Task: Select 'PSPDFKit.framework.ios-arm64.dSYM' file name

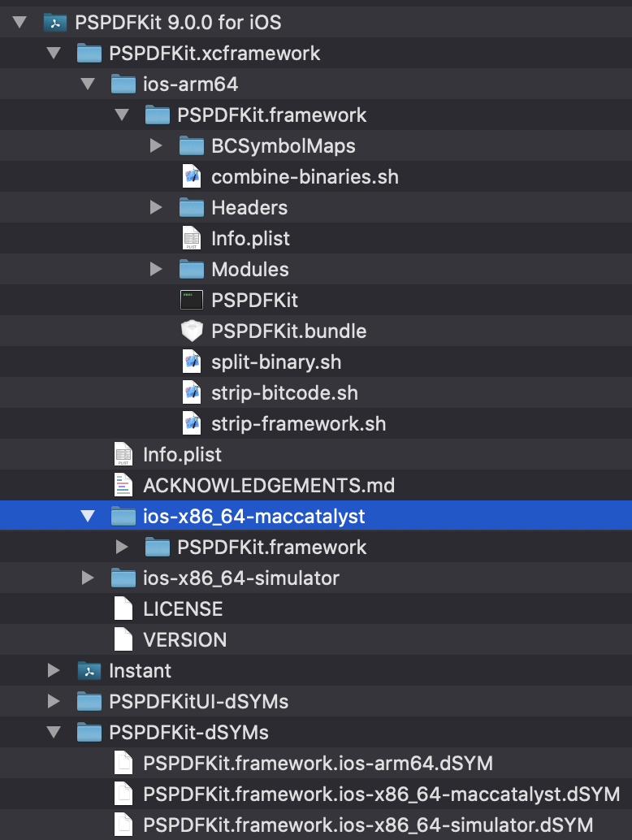Action: [318, 764]
